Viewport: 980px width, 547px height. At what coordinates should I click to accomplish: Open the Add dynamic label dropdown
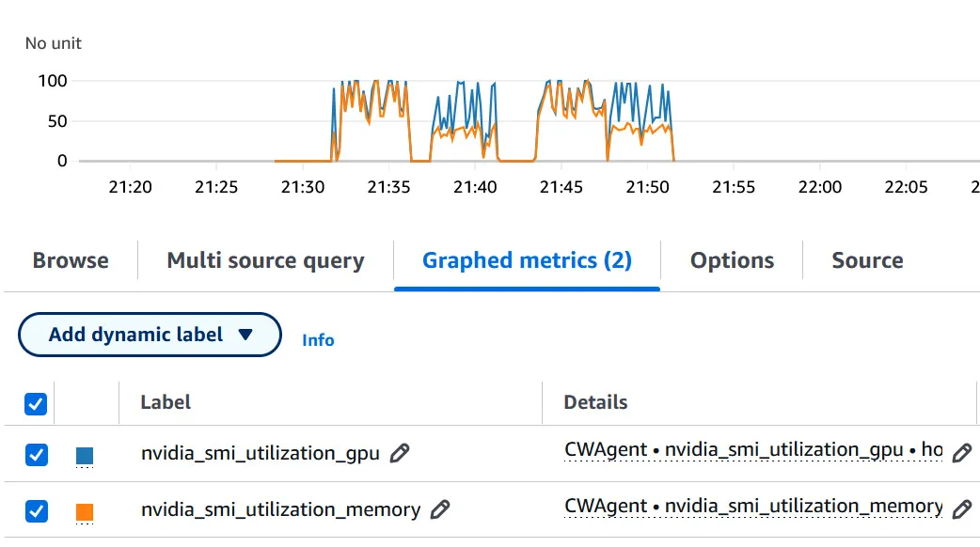149,335
